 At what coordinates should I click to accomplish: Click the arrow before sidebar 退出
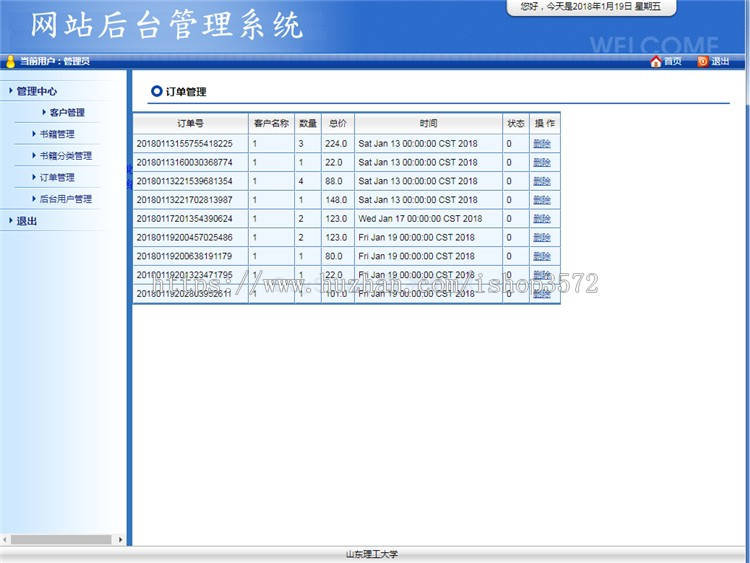11,220
